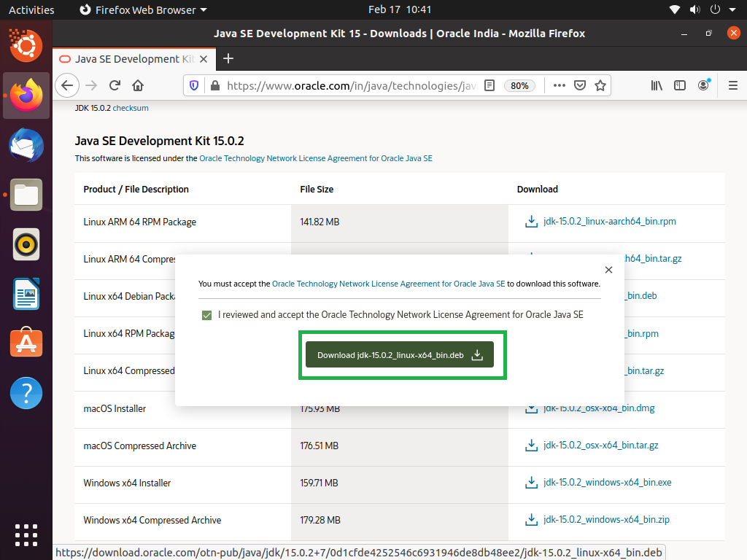Screen dimensions: 747x560
Task: Click the URL address field
Action: click(352, 86)
